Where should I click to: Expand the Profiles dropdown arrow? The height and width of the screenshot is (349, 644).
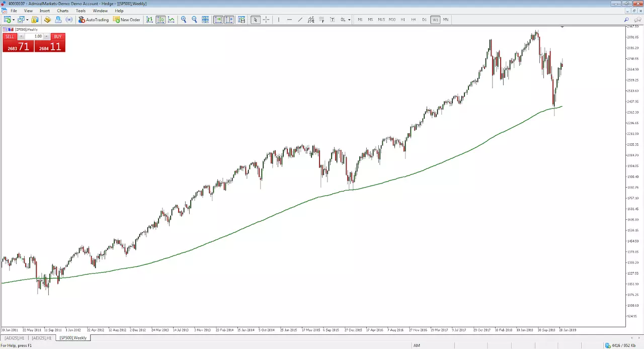point(27,20)
